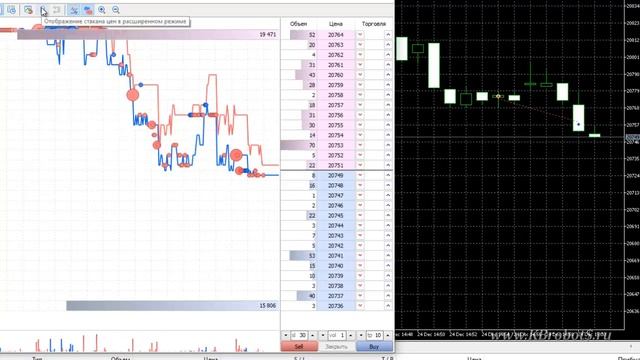640x360 pixels.
Task: Click the red down arrow at price 20749
Action: pyautogui.click(x=360, y=176)
